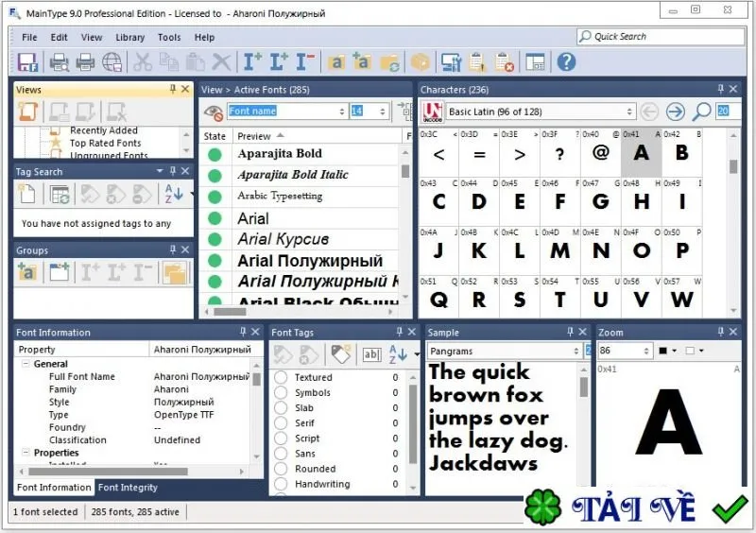
Task: Click the Quick Search field
Action: pyautogui.click(x=661, y=37)
